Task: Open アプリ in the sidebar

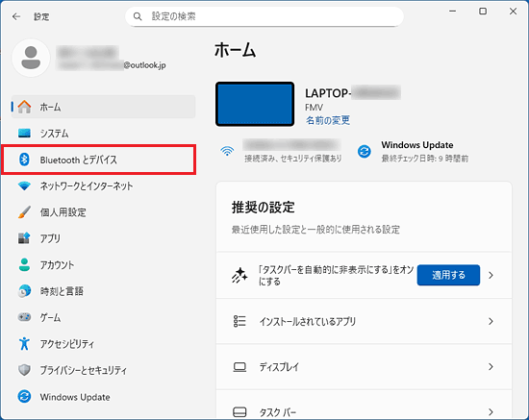Action: [x=103, y=238]
